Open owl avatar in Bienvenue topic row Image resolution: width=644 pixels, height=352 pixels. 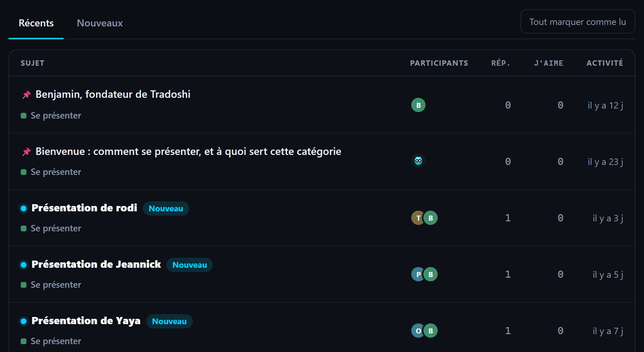tap(418, 161)
